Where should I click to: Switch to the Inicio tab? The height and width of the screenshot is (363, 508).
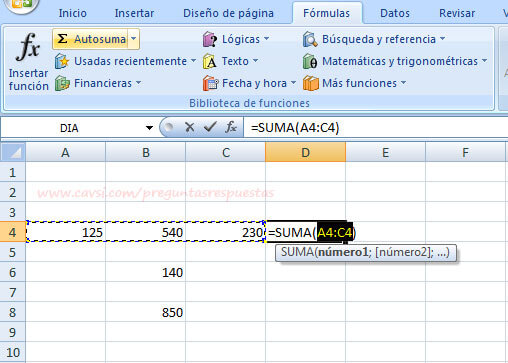point(73,13)
